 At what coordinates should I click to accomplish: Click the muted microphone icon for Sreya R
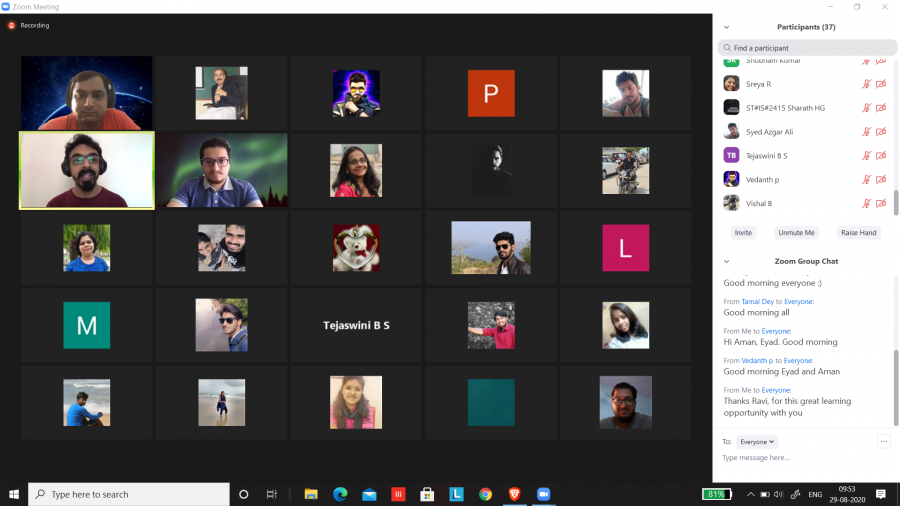867,84
